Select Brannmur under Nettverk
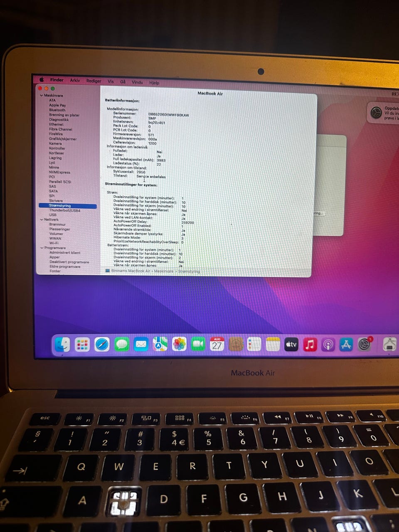Image resolution: width=399 pixels, height=532 pixels. pyautogui.click(x=57, y=224)
